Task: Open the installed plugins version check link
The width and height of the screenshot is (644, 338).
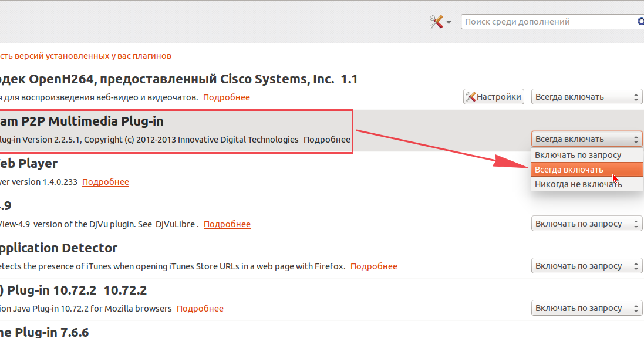Action: 86,55
